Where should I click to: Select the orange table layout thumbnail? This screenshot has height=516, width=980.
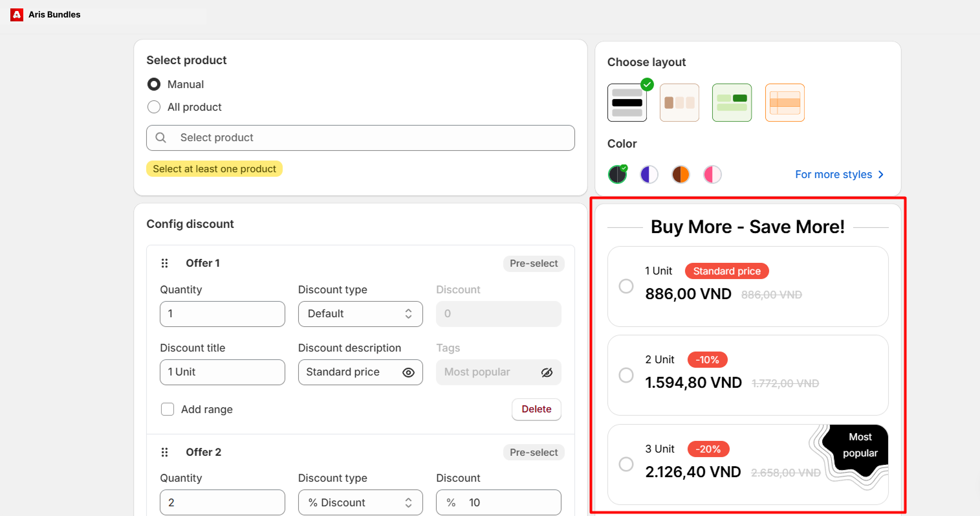point(785,102)
